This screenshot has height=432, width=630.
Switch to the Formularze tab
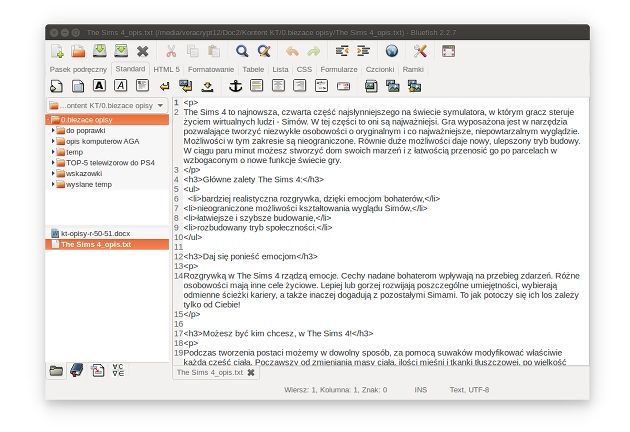click(x=339, y=70)
